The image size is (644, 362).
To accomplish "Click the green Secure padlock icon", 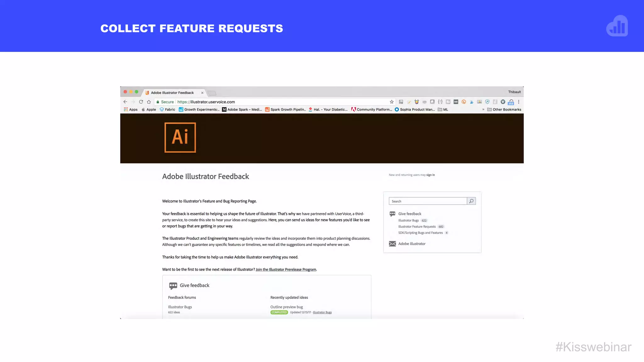I will [158, 102].
